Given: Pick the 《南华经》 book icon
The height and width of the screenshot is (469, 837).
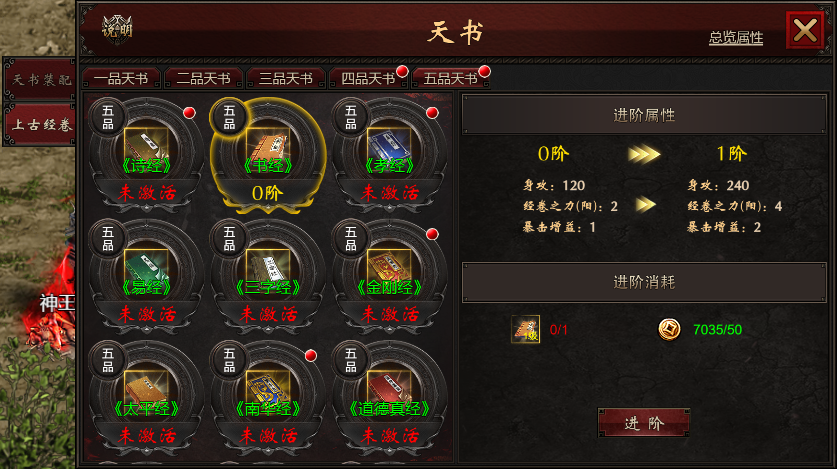Looking at the screenshot, I should 267,387.
